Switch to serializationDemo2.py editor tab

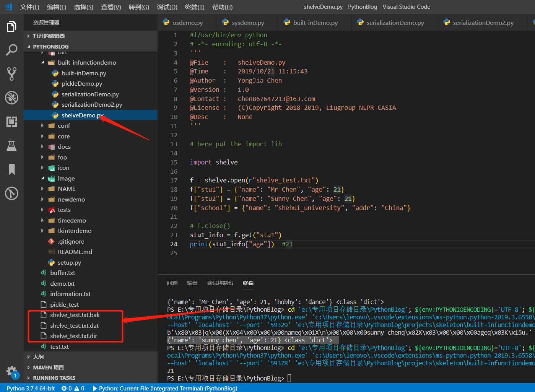click(483, 23)
